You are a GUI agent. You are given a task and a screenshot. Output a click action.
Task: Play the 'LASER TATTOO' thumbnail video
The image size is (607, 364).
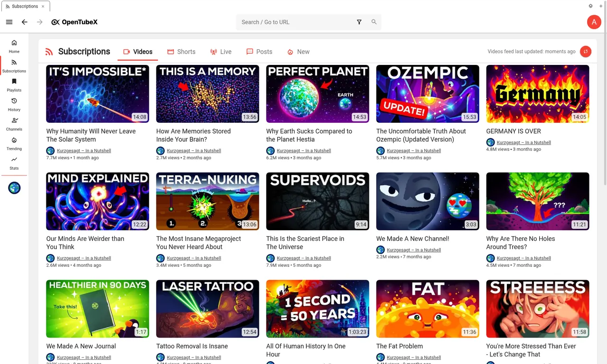pyautogui.click(x=208, y=309)
